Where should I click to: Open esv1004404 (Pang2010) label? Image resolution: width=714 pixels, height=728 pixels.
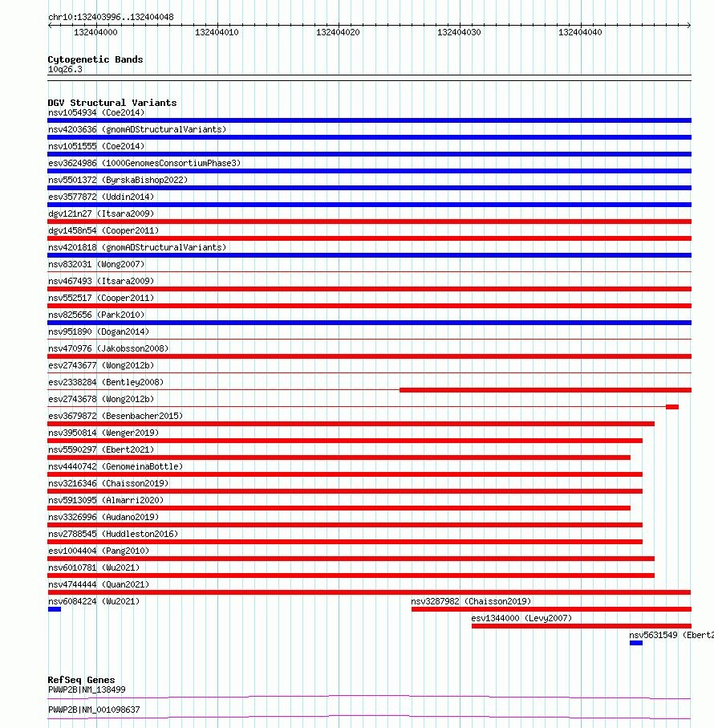[99, 551]
